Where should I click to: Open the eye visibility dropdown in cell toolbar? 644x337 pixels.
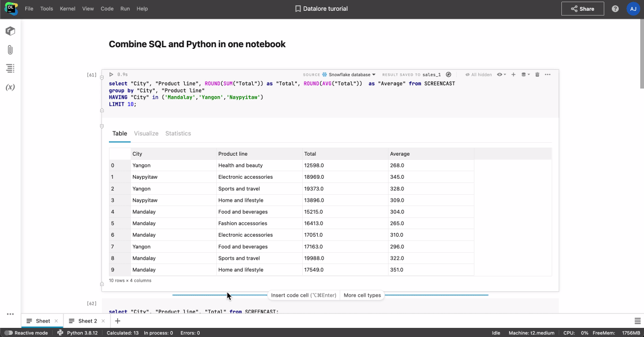pyautogui.click(x=501, y=75)
